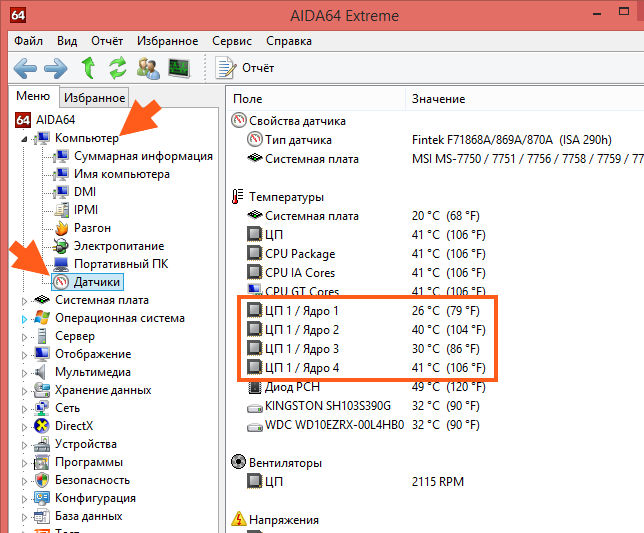Click the Безопасность shield icon

click(42, 480)
